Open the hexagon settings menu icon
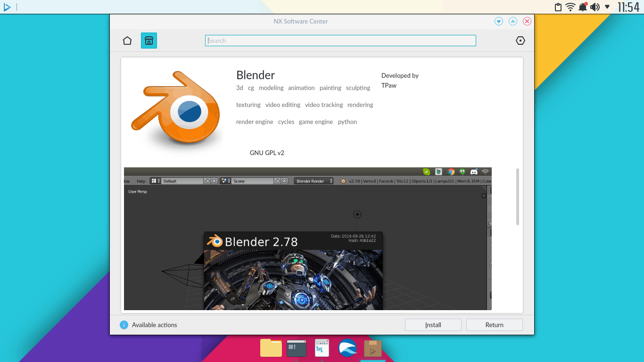Viewport: 644px width, 362px height. [x=520, y=41]
